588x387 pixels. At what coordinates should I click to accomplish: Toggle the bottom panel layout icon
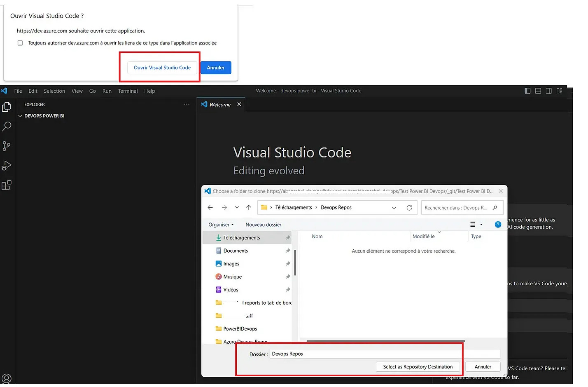tap(538, 91)
